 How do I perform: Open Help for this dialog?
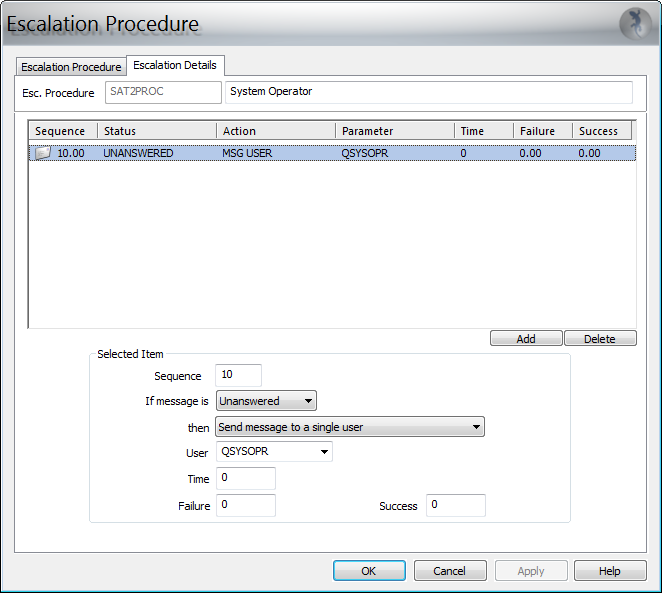pyautogui.click(x=609, y=571)
